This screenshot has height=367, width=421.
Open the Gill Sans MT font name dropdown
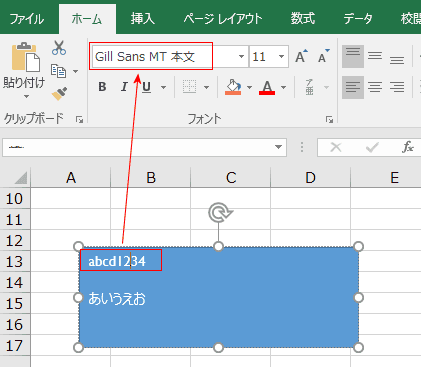[241, 57]
